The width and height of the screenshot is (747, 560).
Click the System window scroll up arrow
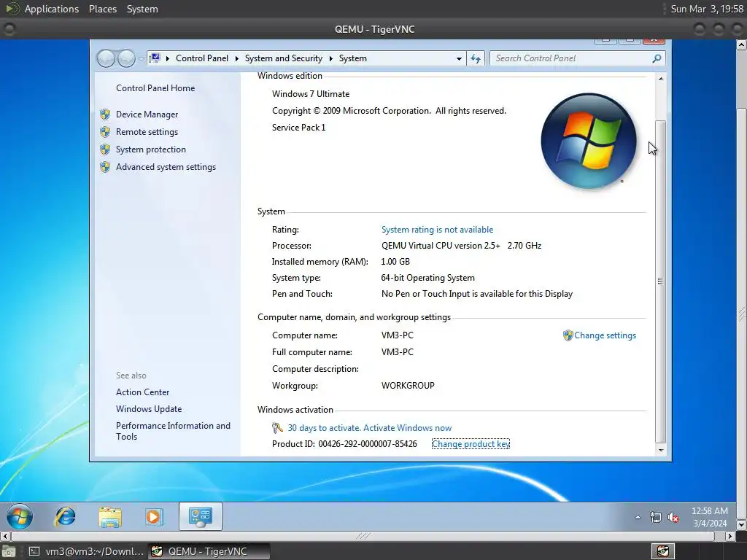tap(661, 79)
